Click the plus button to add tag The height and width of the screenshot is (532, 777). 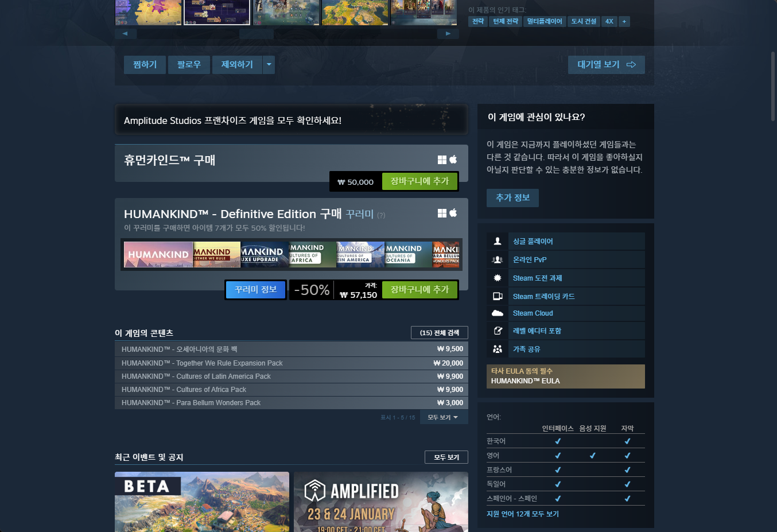(624, 21)
